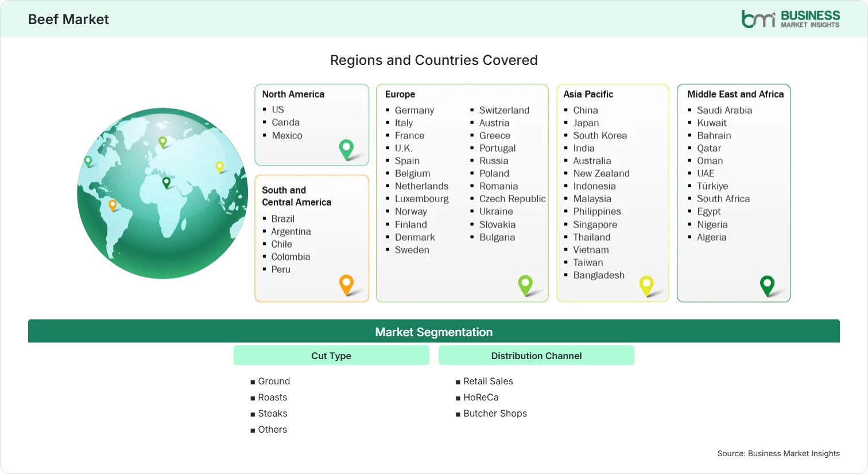This screenshot has width=868, height=474.
Task: Click 'Argentina' in the country list
Action: (x=291, y=232)
